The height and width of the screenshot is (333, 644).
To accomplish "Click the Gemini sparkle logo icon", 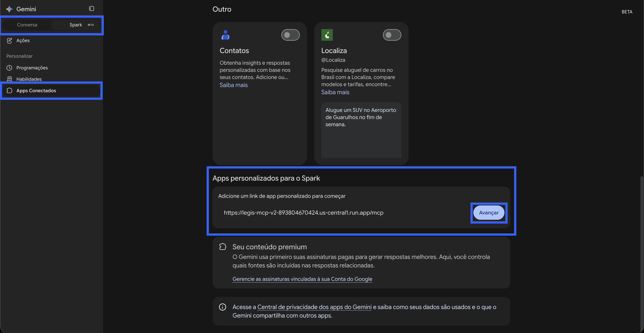I will 9,9.
